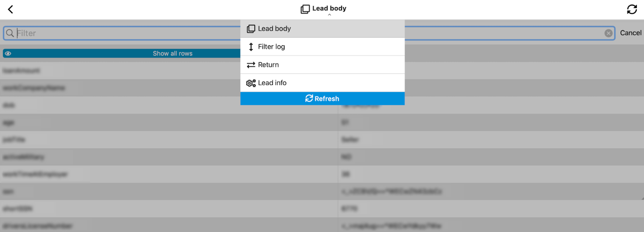Viewport: 644px width, 232px height.
Task: Click the search magnifier icon in filter bar
Action: point(10,33)
